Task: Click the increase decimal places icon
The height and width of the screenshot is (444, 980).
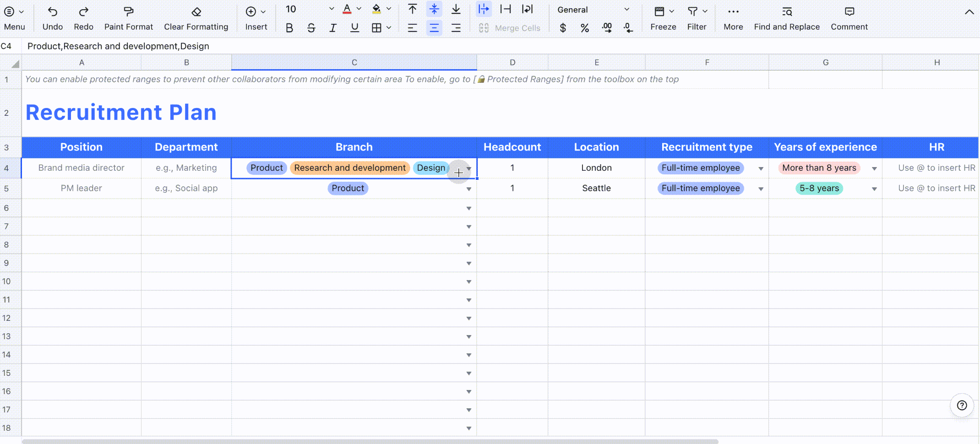Action: tap(607, 28)
